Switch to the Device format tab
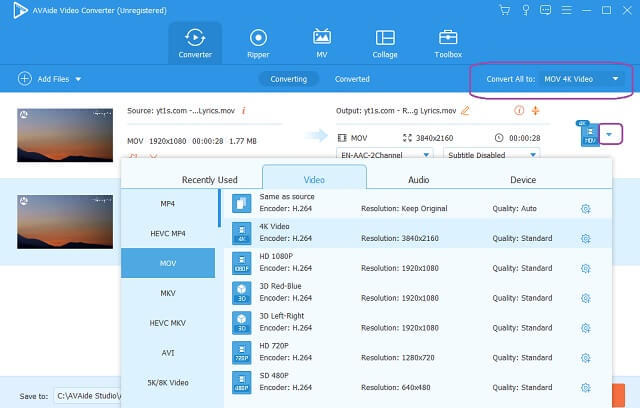Image resolution: width=640 pixels, height=408 pixels. click(523, 180)
